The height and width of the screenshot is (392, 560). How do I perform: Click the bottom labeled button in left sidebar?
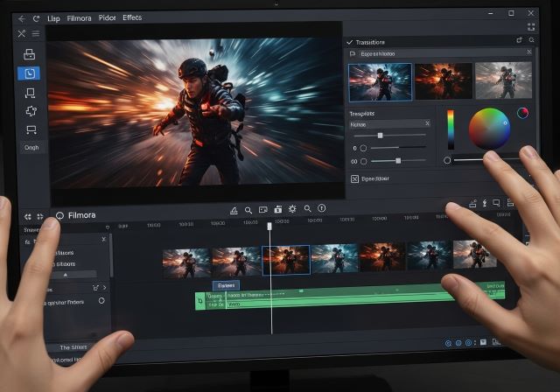31,147
